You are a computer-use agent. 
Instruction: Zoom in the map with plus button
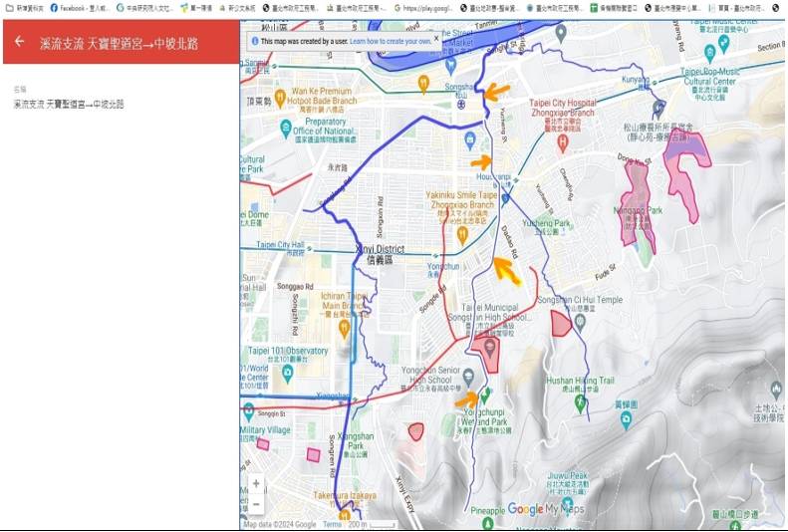coord(256,484)
